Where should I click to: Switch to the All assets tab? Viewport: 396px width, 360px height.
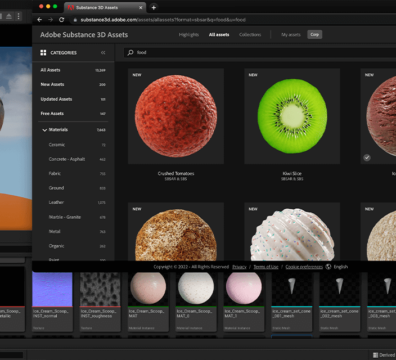tap(219, 35)
